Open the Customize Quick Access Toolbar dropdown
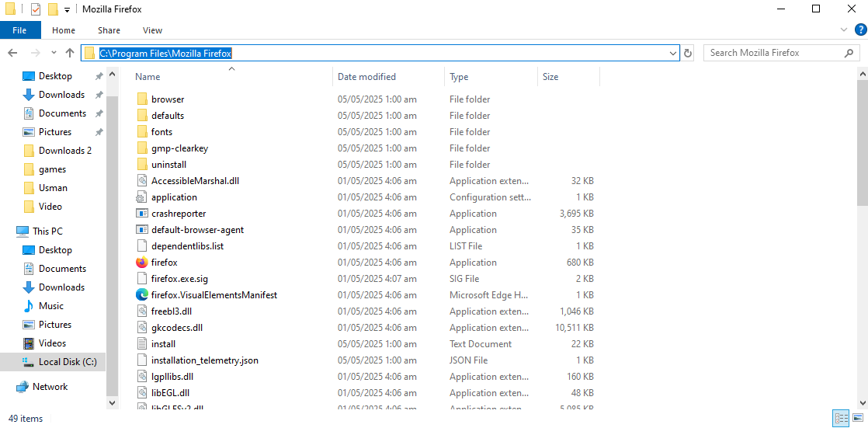The height and width of the screenshot is (428, 868). click(x=67, y=10)
